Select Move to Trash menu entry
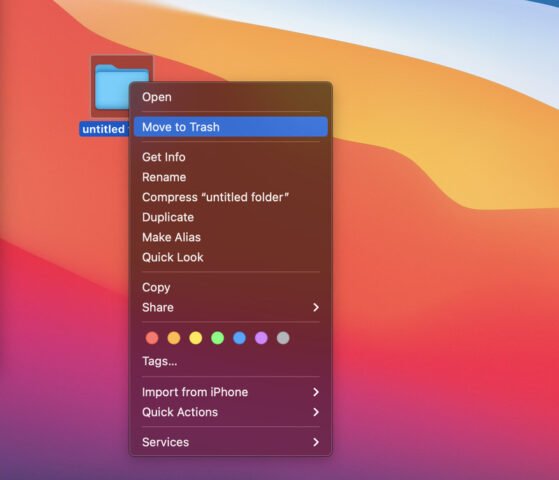 pos(231,127)
